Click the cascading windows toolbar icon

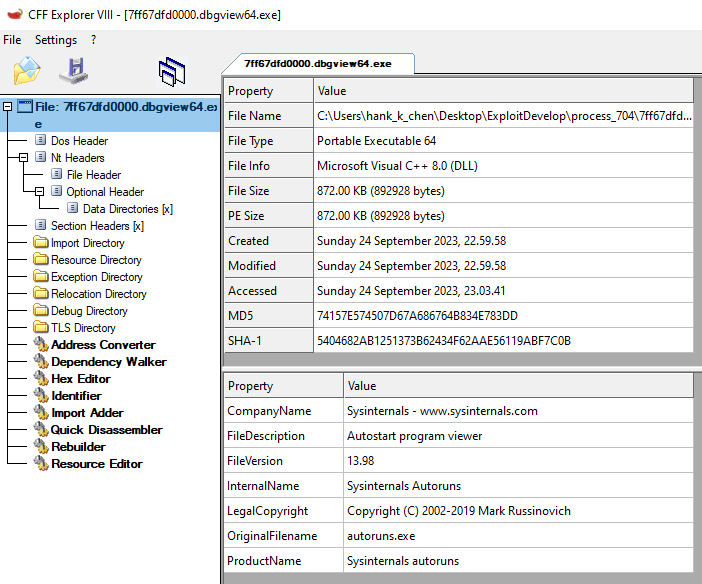172,72
